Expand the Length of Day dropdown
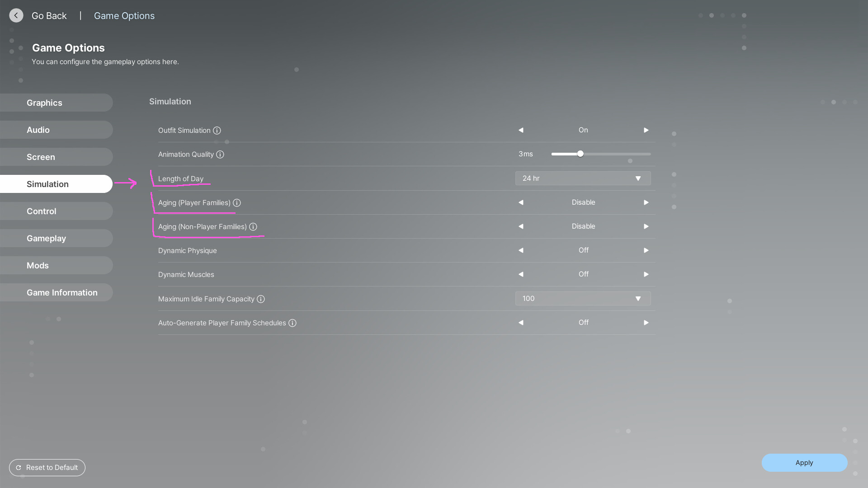The height and width of the screenshot is (488, 868). pos(583,178)
